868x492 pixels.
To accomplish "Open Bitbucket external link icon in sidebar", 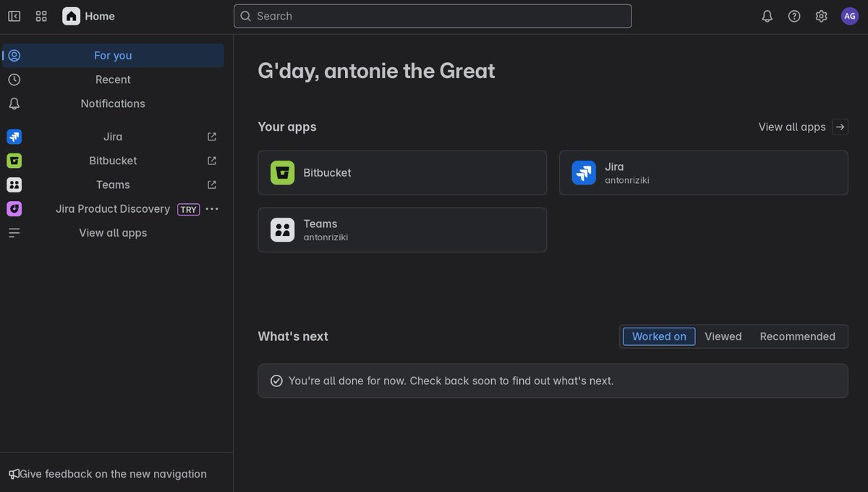I will pos(212,161).
